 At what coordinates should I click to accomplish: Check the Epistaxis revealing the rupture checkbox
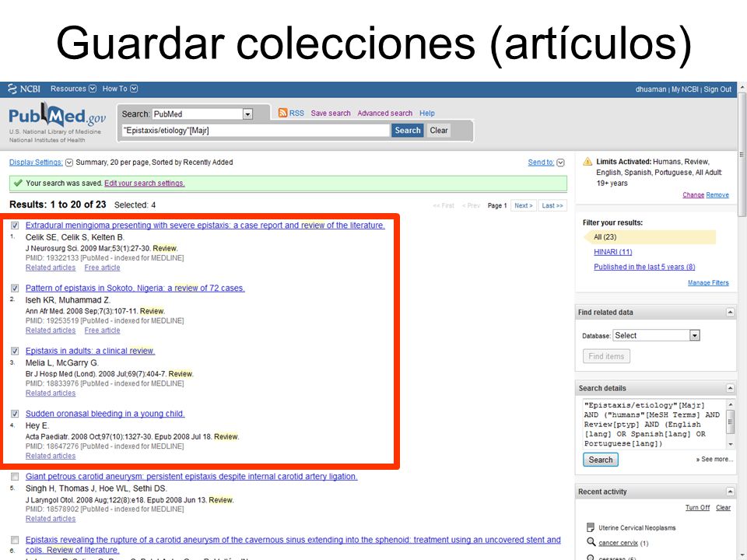(16, 540)
